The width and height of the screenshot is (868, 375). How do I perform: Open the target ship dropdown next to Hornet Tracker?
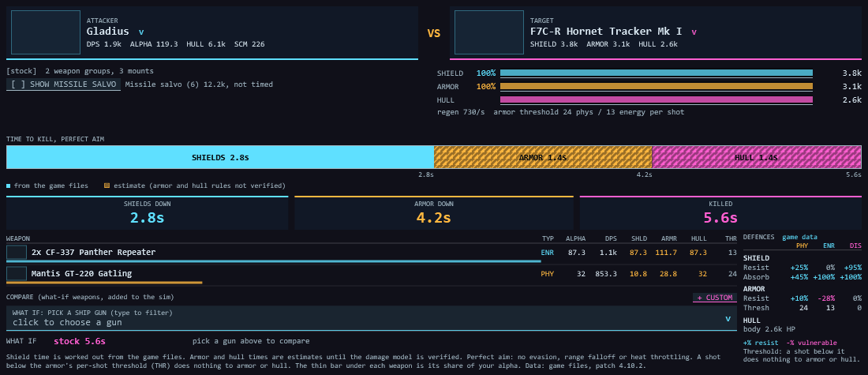(x=694, y=32)
